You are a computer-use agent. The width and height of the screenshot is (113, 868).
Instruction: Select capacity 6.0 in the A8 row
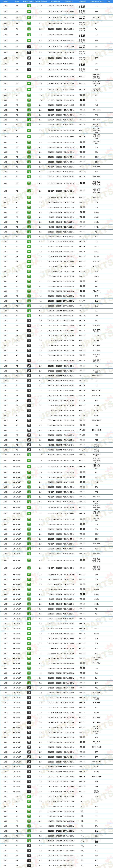41,841
